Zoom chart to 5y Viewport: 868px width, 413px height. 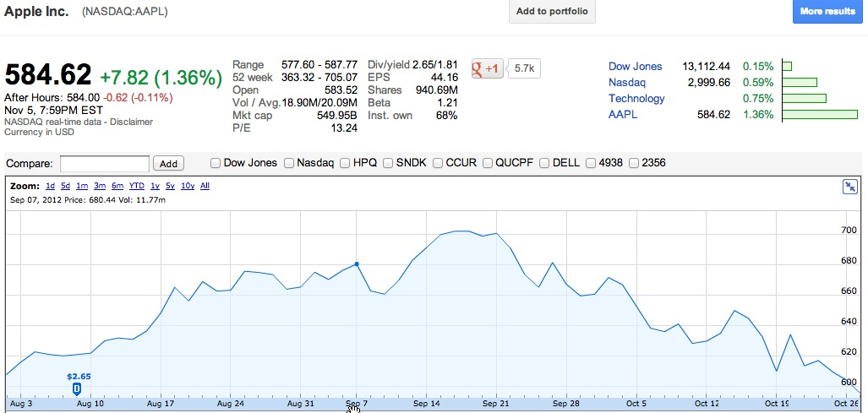click(x=170, y=187)
